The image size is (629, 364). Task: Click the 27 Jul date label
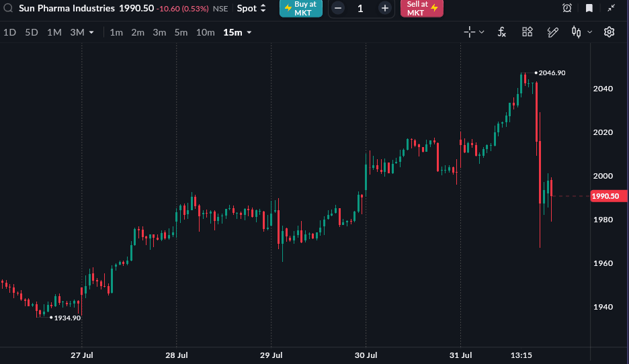(x=82, y=355)
